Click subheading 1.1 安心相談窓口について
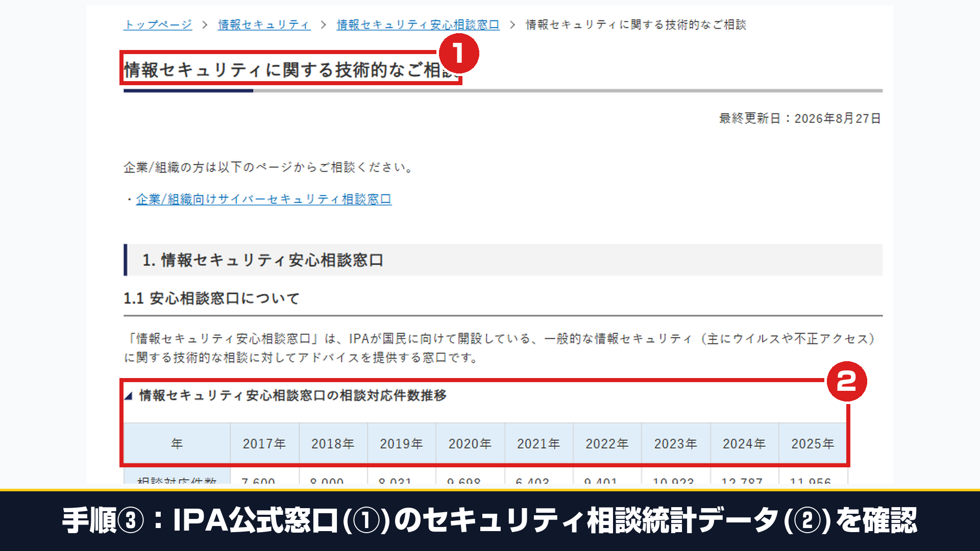 (x=211, y=298)
